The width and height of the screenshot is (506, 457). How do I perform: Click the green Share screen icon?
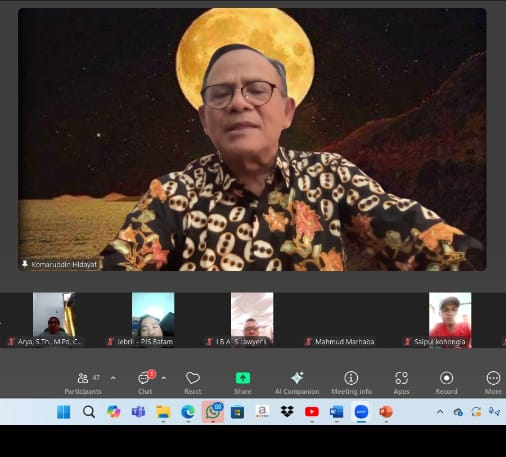(243, 378)
